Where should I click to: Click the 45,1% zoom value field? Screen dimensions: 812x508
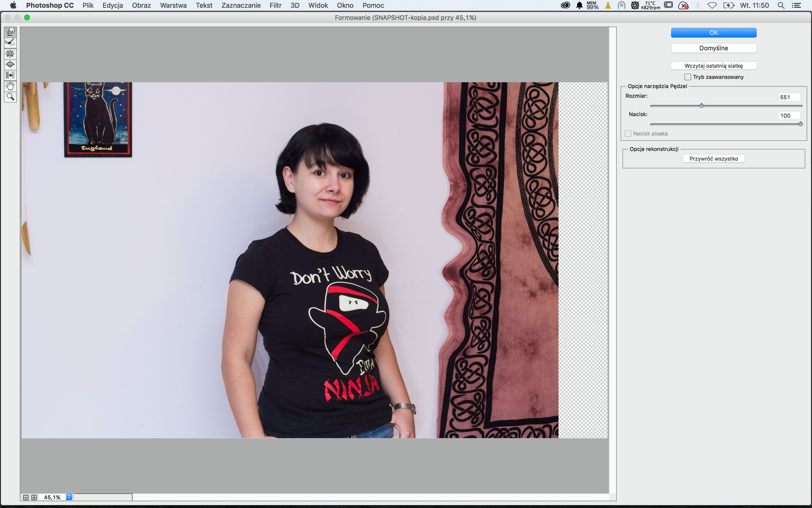coord(53,497)
